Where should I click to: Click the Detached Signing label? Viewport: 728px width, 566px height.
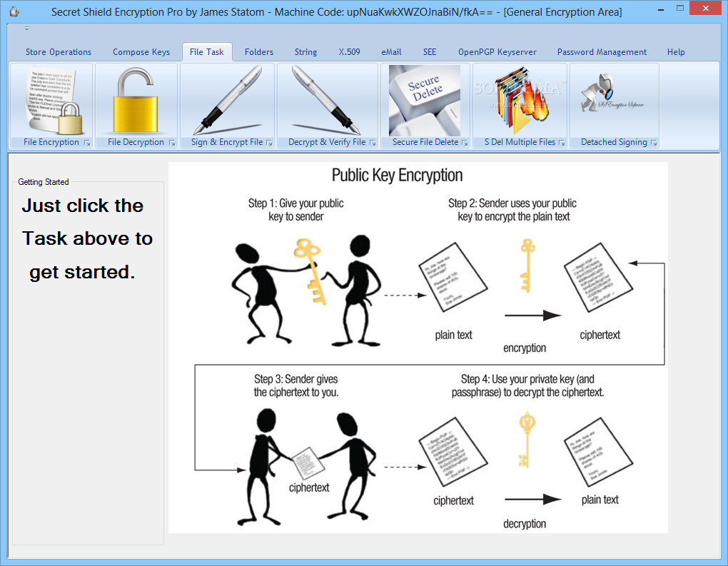click(614, 142)
